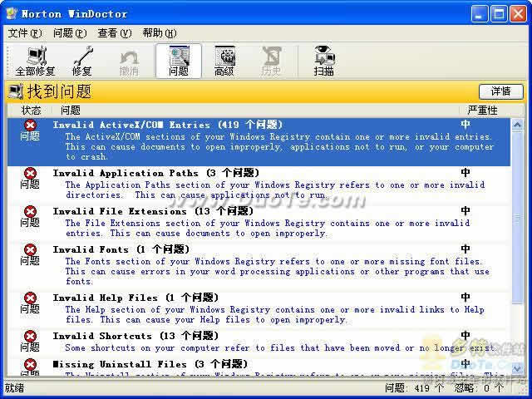
Task: Select Missing Uninstall Files (3 个问题) row
Action: 259,367
